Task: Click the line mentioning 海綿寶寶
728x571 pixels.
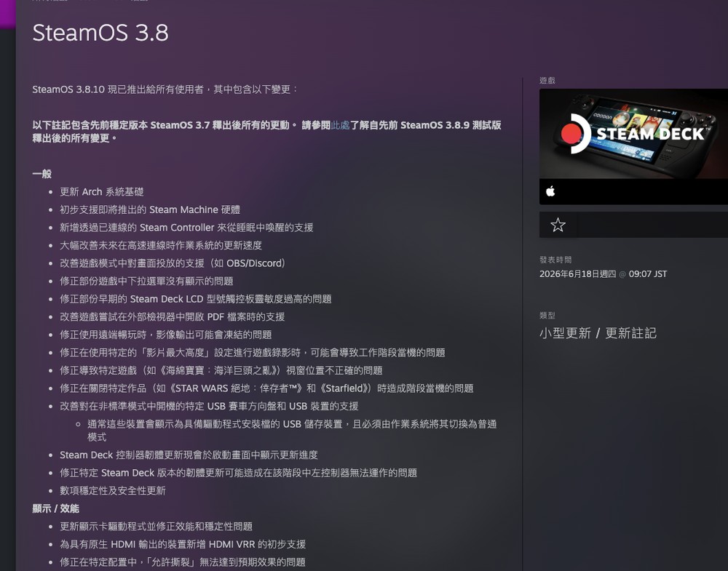Action: (221, 371)
